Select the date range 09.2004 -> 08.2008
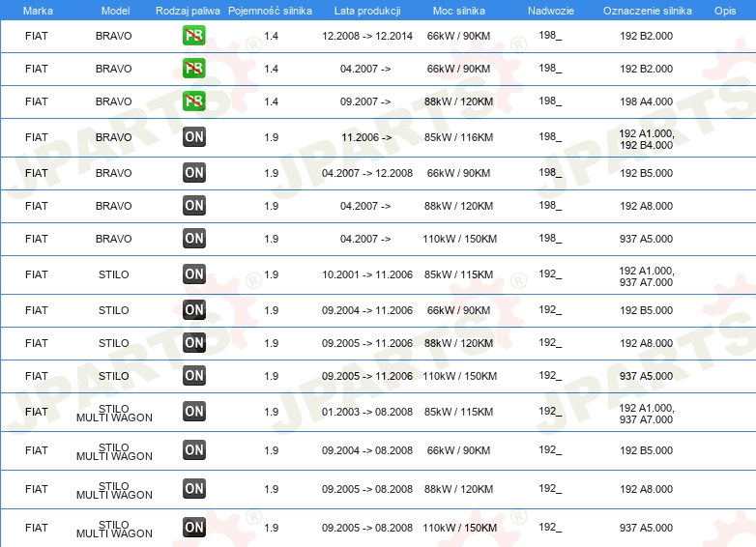 367,450
